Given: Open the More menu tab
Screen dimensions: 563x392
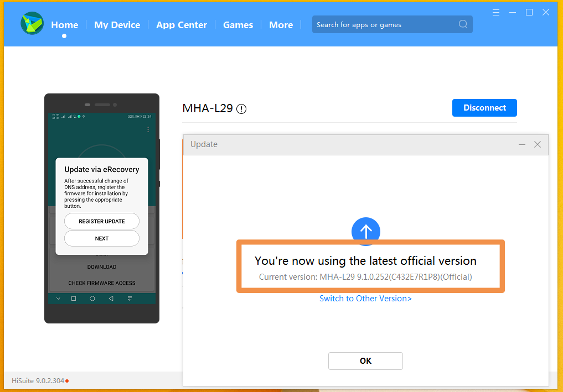Looking at the screenshot, I should (281, 25).
